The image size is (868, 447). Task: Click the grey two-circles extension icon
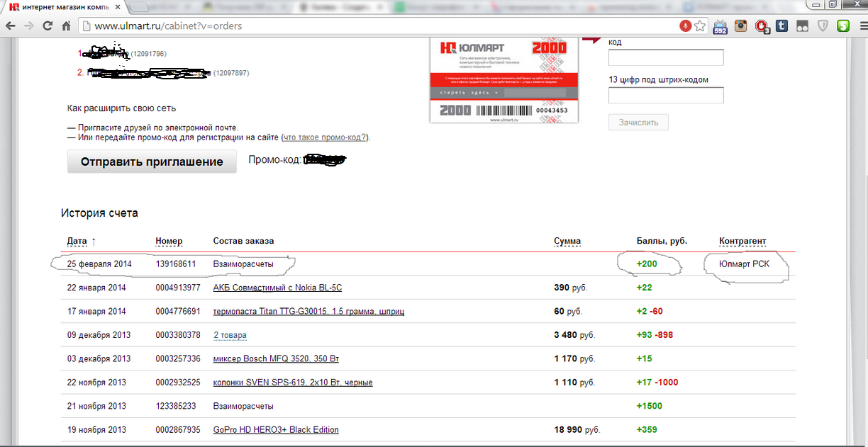803,26
